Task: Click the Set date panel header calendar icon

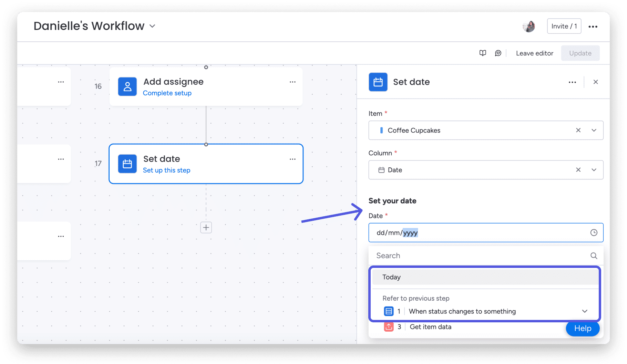Action: pyautogui.click(x=378, y=82)
